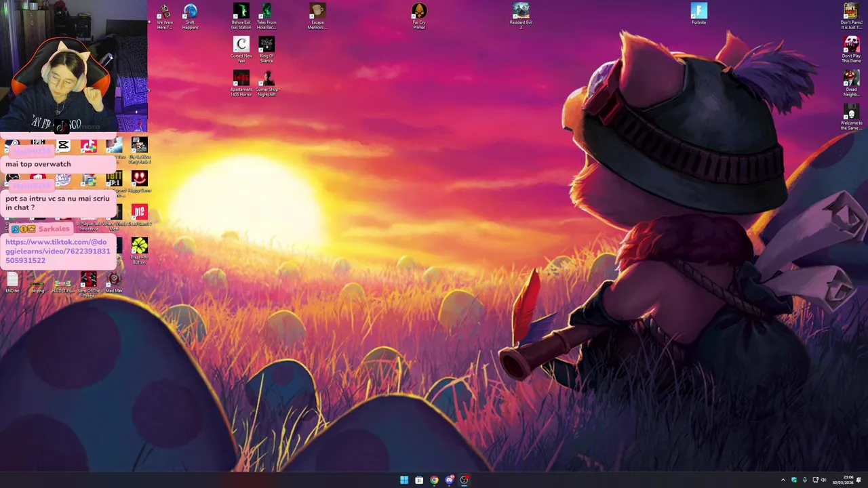Image resolution: width=868 pixels, height=488 pixels.
Task: Open the We Were Here desktop shortcut
Action: (x=165, y=16)
